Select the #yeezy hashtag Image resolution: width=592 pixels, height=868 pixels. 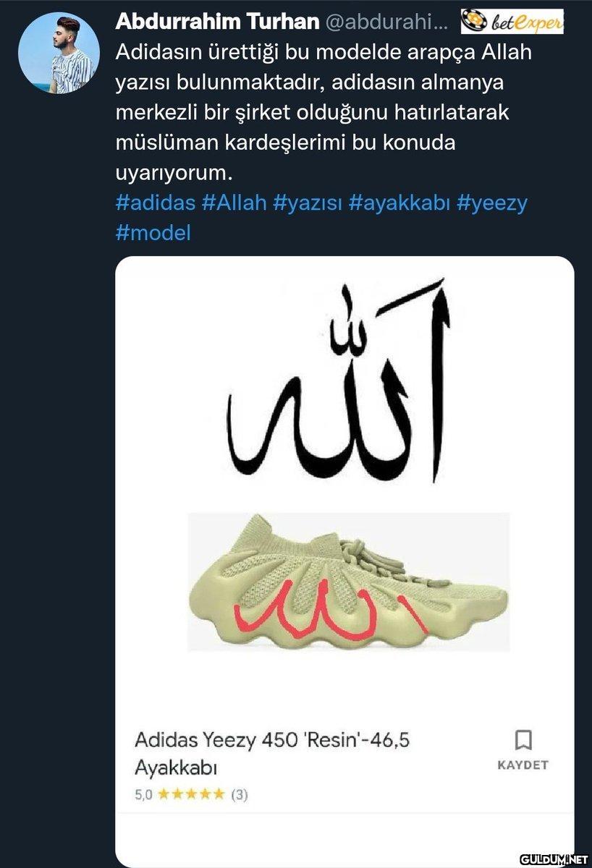pos(492,202)
